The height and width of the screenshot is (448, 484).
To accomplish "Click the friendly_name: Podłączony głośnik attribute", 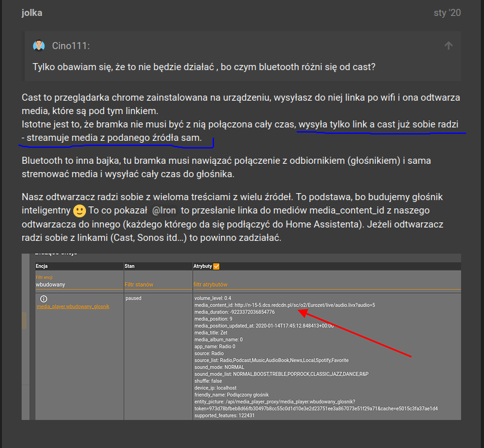I will coord(232,395).
